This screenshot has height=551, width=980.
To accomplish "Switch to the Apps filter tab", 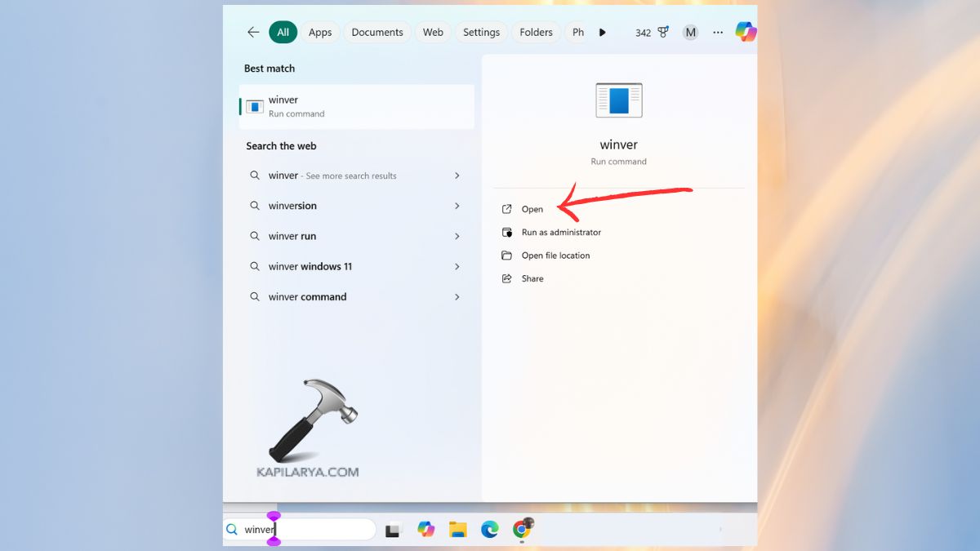I will (x=320, y=33).
